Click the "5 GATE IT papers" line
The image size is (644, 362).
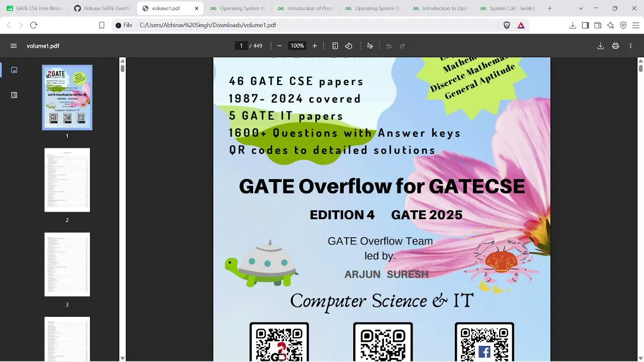click(286, 116)
